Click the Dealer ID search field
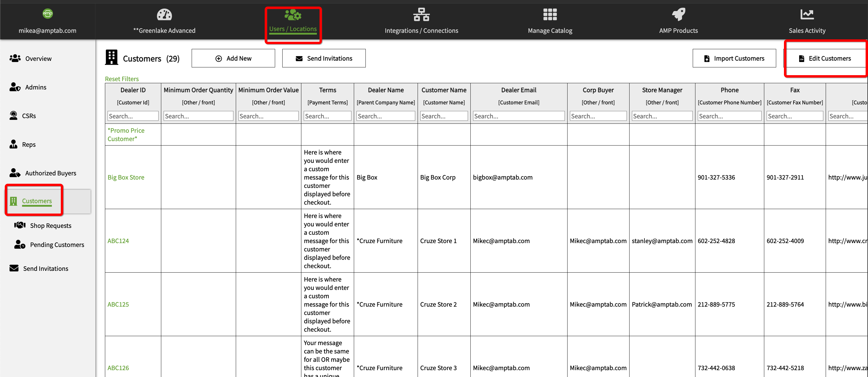This screenshot has height=377, width=868. click(x=133, y=116)
